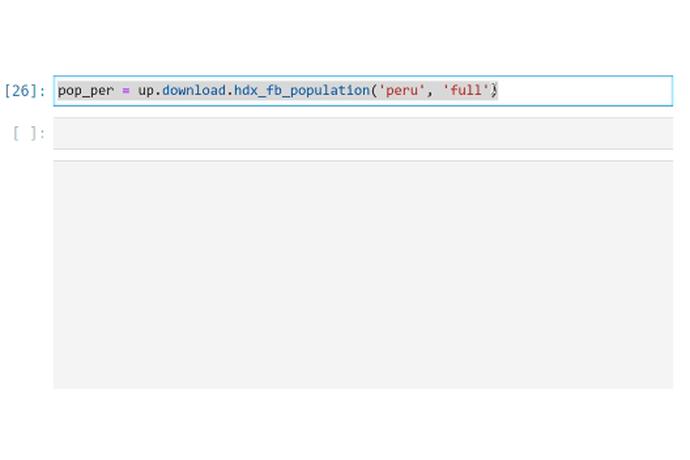Select the empty code cell below

363,133
